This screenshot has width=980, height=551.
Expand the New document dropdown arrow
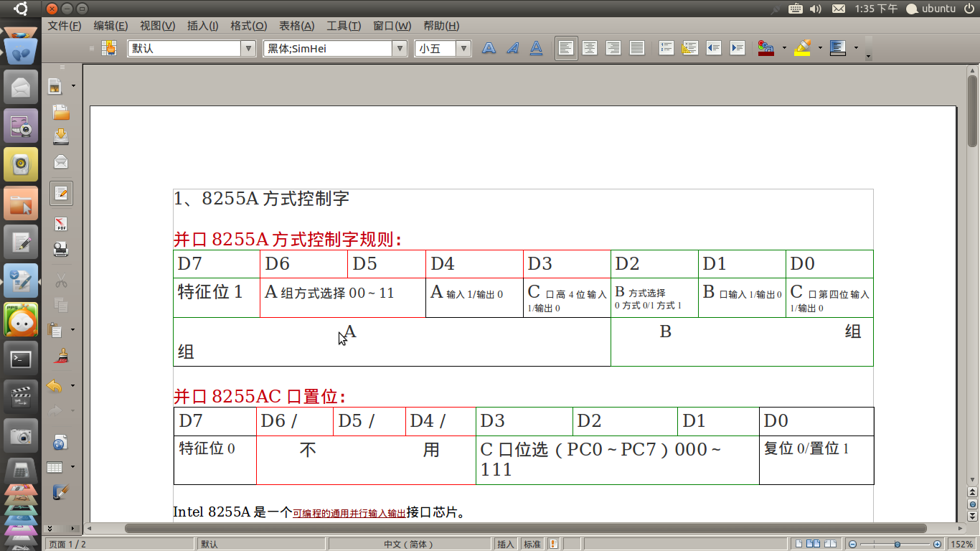(73, 86)
